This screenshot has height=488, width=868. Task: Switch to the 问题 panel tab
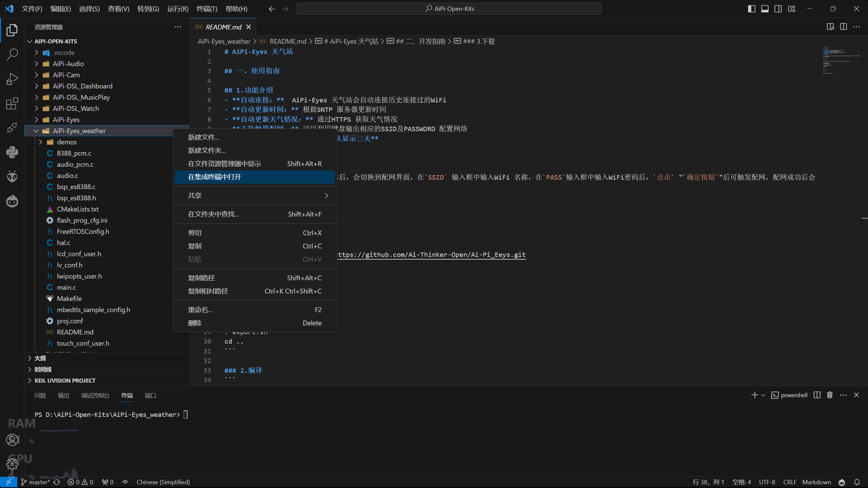(x=40, y=395)
